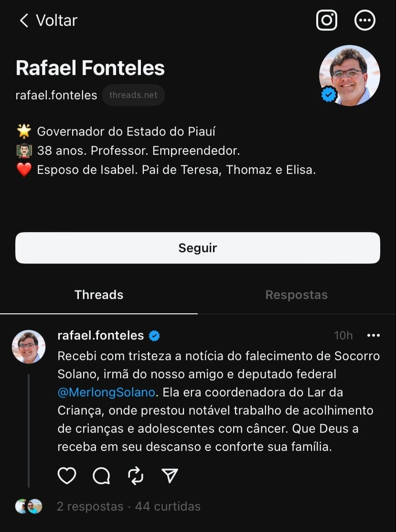Tap the threads.net domain badge
The width and height of the screenshot is (396, 532).
[133, 95]
